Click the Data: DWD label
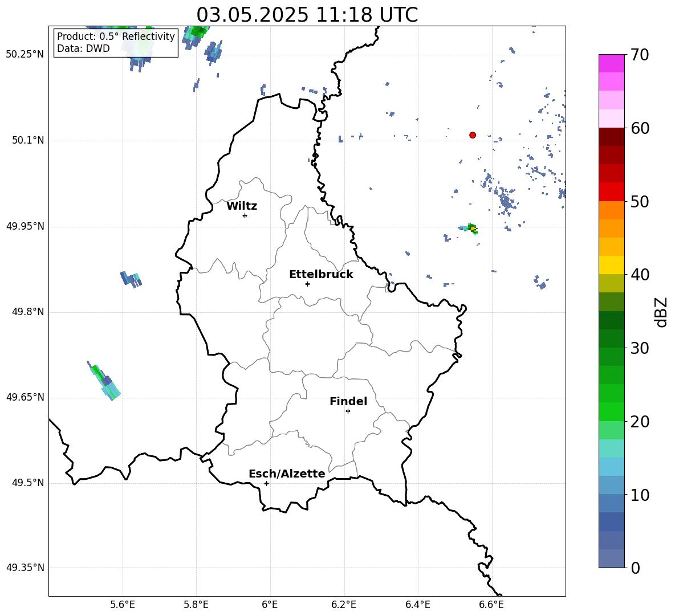This screenshot has height=616, width=675. (83, 48)
